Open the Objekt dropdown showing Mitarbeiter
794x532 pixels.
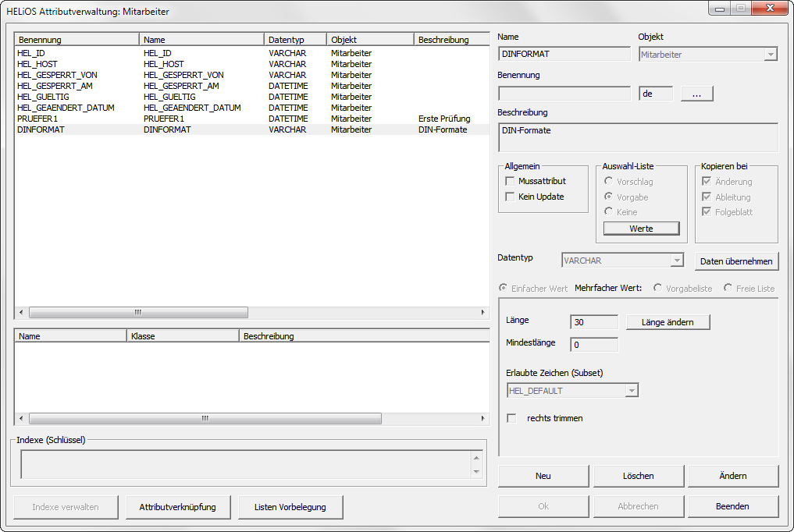707,54
